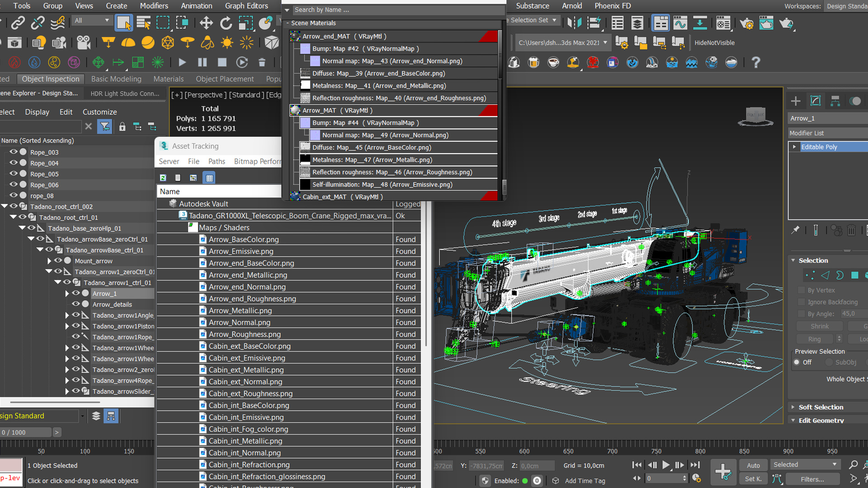Image resolution: width=868 pixels, height=488 pixels.
Task: Open the Modify command panel tab
Action: point(816,101)
